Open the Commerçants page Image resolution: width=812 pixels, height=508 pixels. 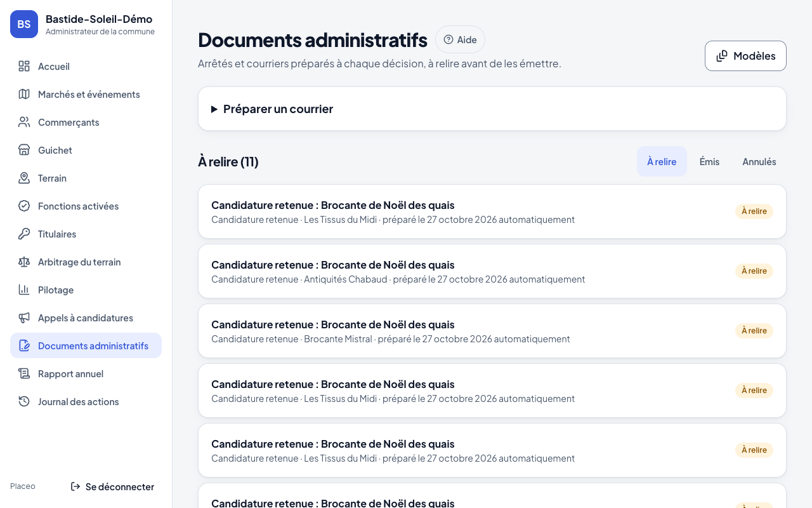tap(86, 122)
